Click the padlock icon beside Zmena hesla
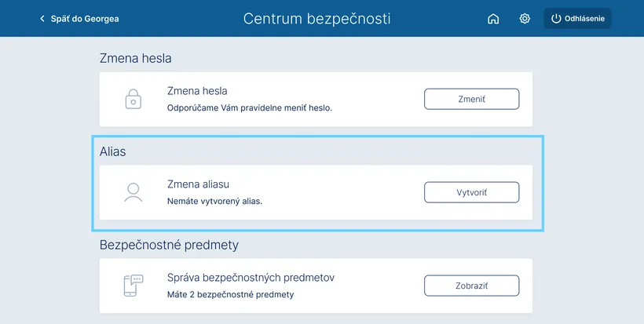This screenshot has height=324, width=644. coord(134,99)
